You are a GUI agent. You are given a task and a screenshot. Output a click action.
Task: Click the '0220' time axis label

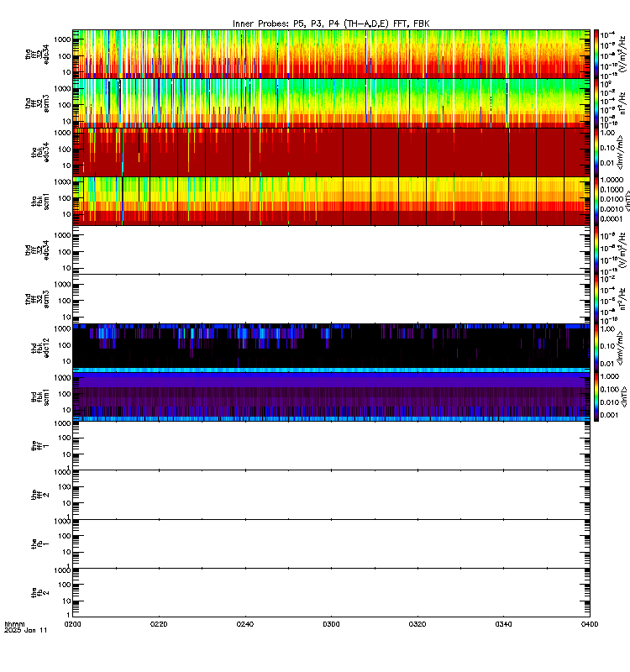[159, 624]
